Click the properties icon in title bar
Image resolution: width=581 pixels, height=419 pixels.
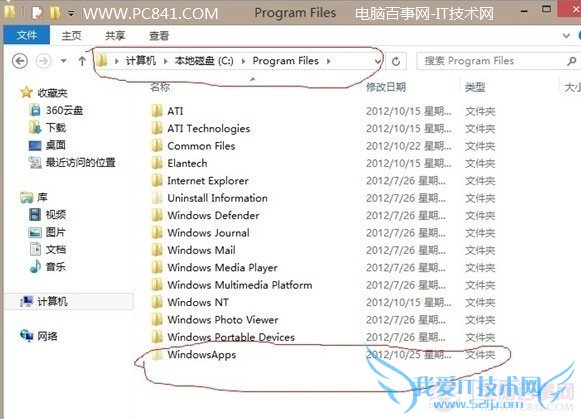[37, 13]
